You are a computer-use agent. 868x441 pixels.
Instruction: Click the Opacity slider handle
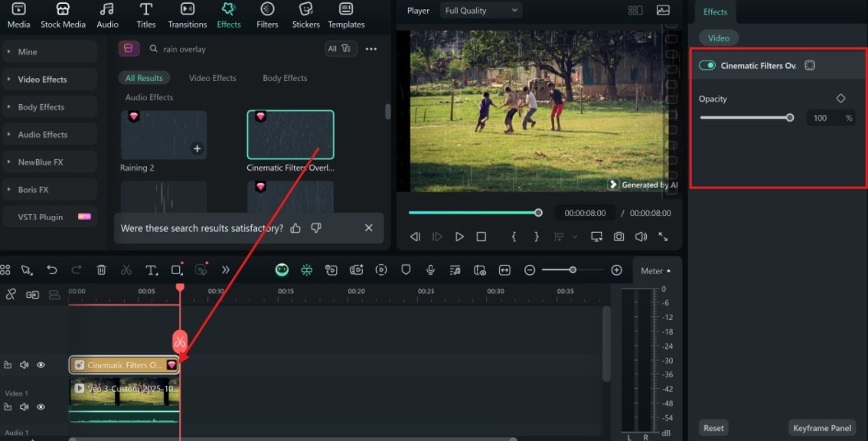(791, 117)
